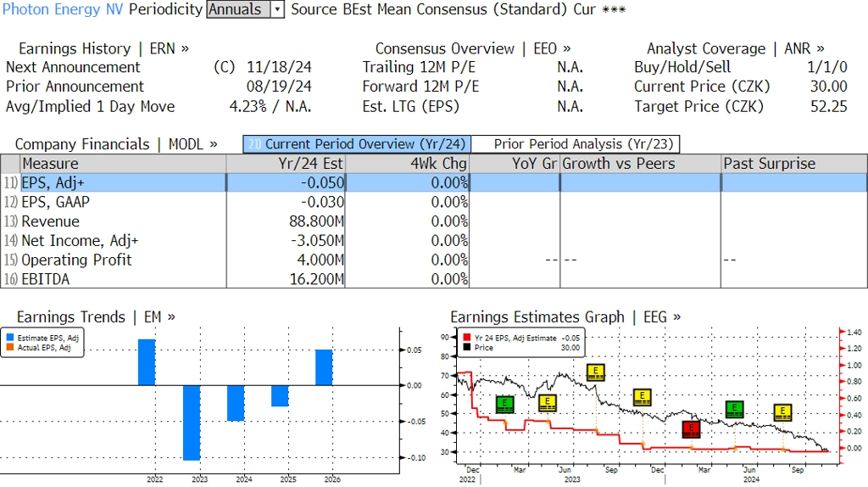Click the 2023 EPS estimate bar

192,423
